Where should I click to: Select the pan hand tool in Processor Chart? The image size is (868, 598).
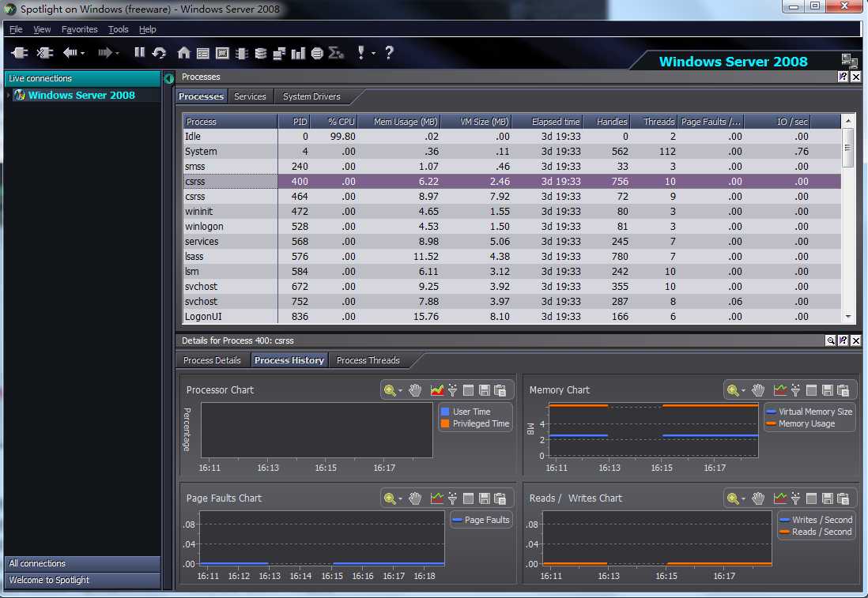[415, 390]
